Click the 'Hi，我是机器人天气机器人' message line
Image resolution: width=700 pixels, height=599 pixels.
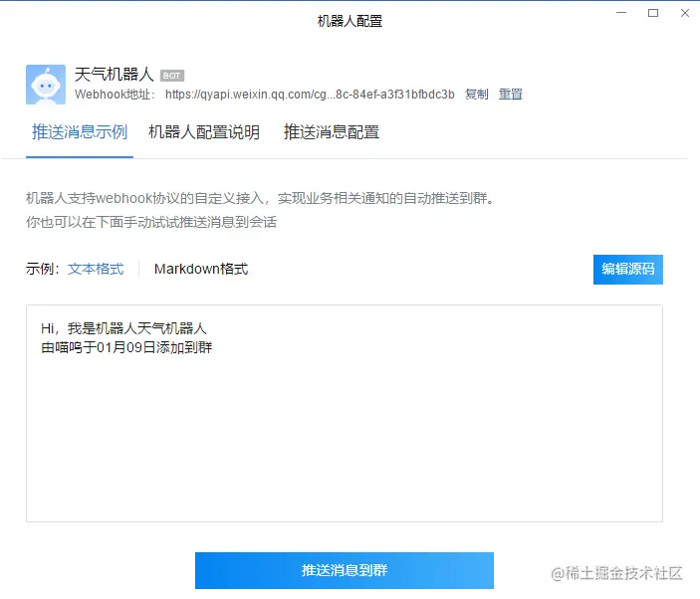point(124,328)
